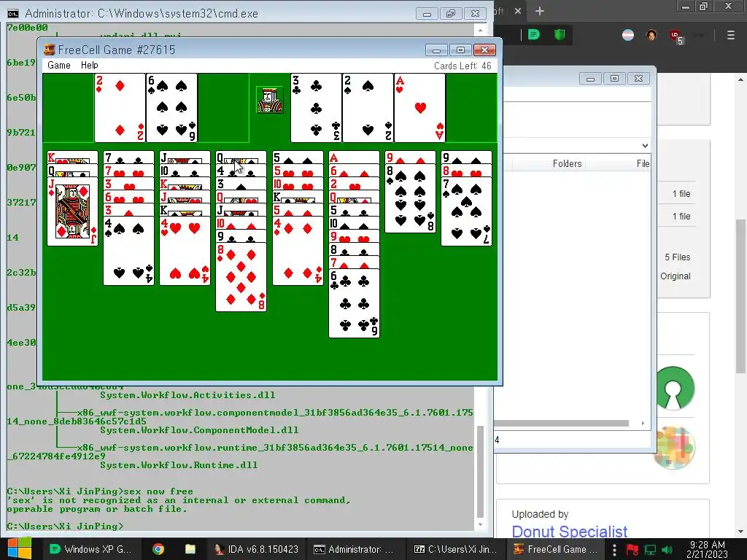Open the taskbar clock showing 9:28 AM
Image resolution: width=747 pixels, height=560 pixels.
(x=708, y=549)
